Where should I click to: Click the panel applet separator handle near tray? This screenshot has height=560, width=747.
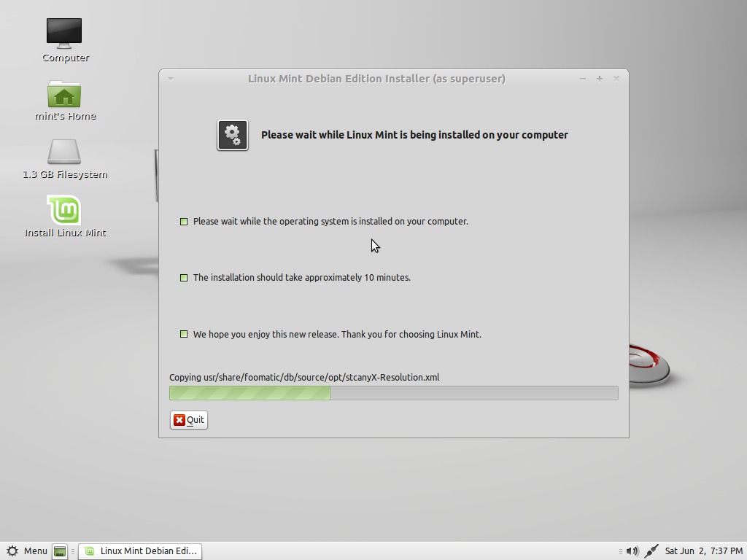tap(620, 551)
